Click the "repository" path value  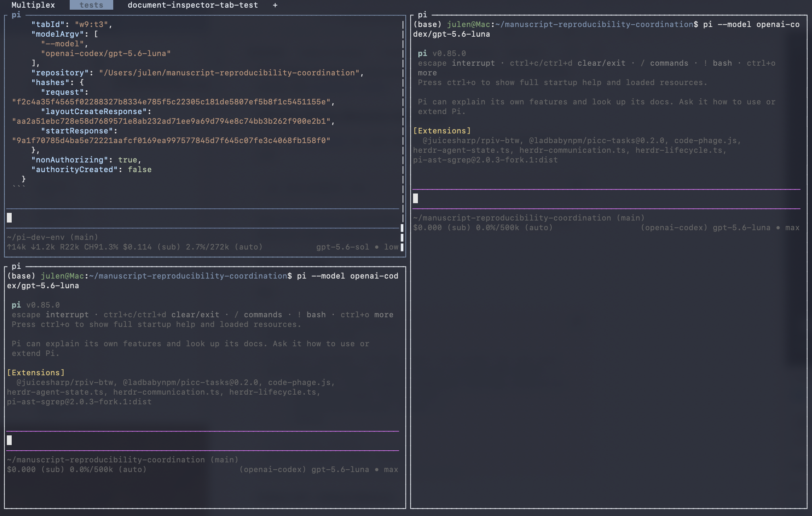(229, 73)
